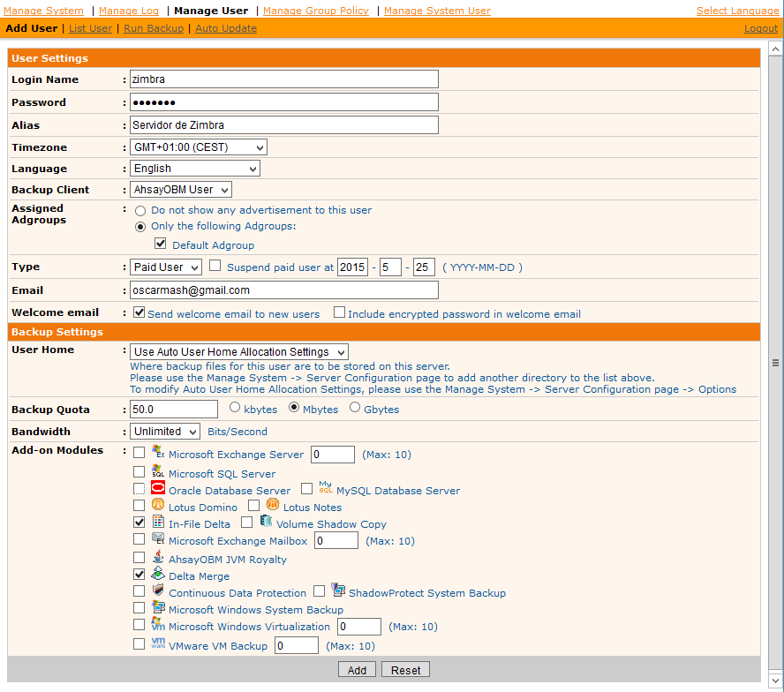Open the Manage Log menu
This screenshot has width=784, height=692.
pos(129,11)
